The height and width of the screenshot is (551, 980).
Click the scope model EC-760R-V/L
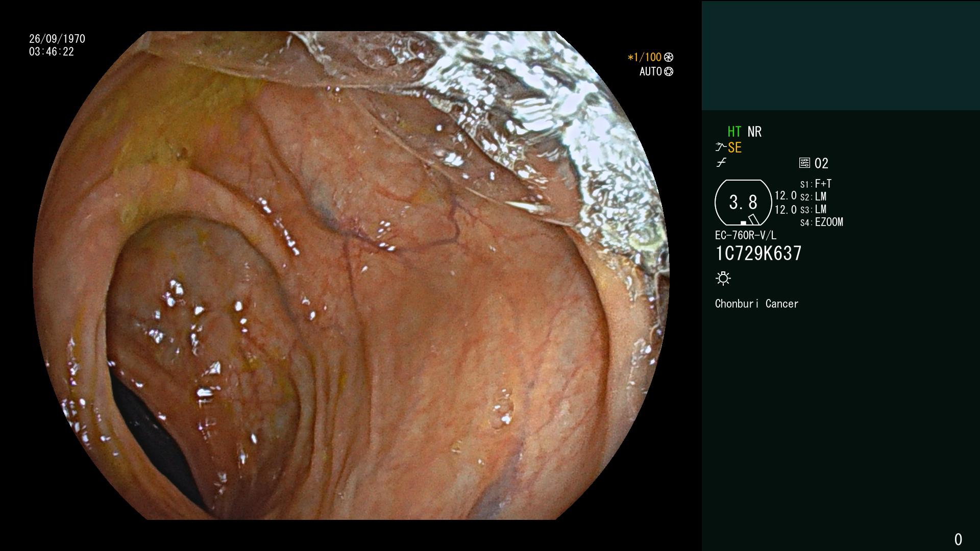pyautogui.click(x=746, y=235)
